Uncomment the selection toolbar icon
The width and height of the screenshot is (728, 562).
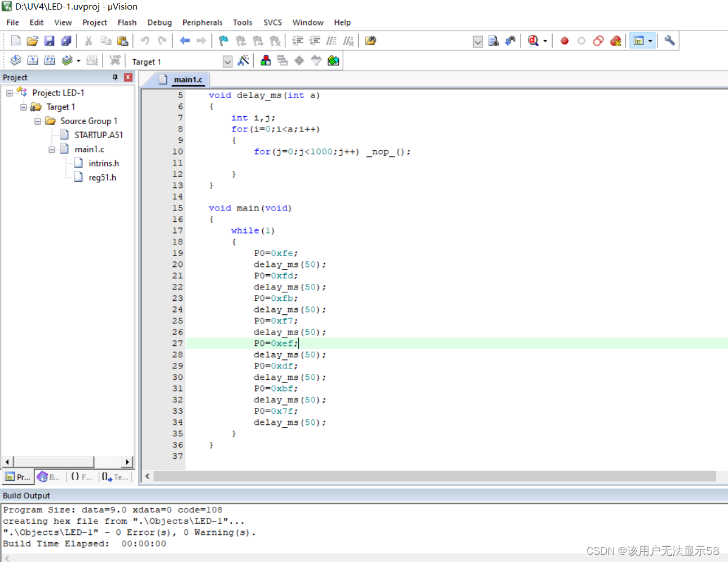tap(348, 41)
